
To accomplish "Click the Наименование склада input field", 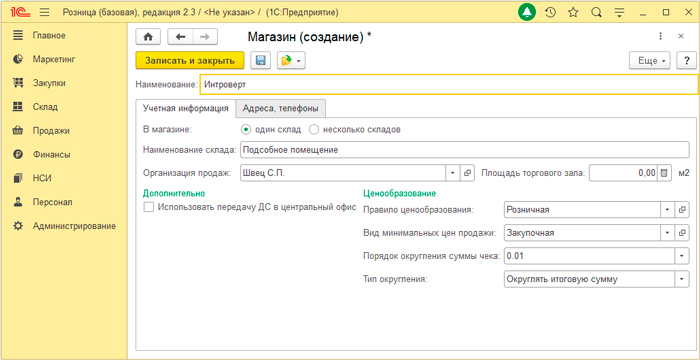I will (x=464, y=150).
